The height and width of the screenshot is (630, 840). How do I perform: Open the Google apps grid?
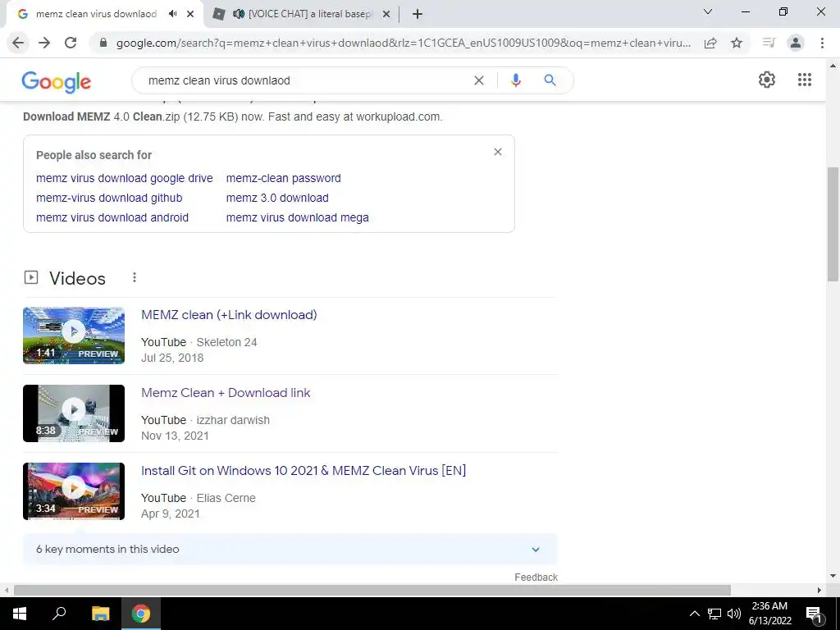coord(805,80)
